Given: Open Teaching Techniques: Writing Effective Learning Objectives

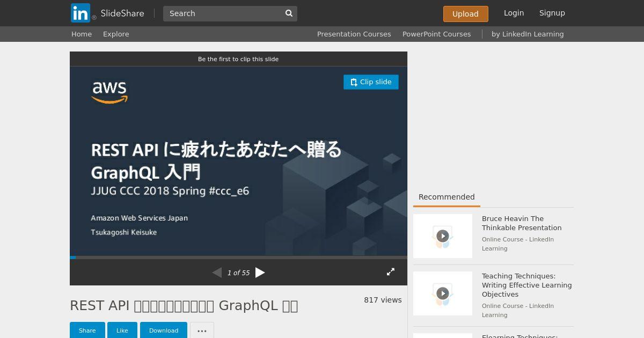Looking at the screenshot, I should [526, 285].
